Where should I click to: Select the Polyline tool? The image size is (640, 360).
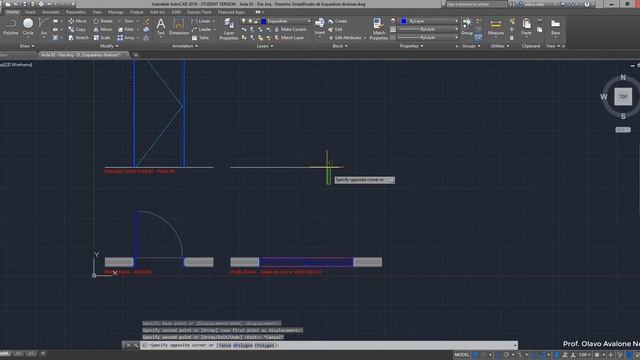click(x=11, y=27)
